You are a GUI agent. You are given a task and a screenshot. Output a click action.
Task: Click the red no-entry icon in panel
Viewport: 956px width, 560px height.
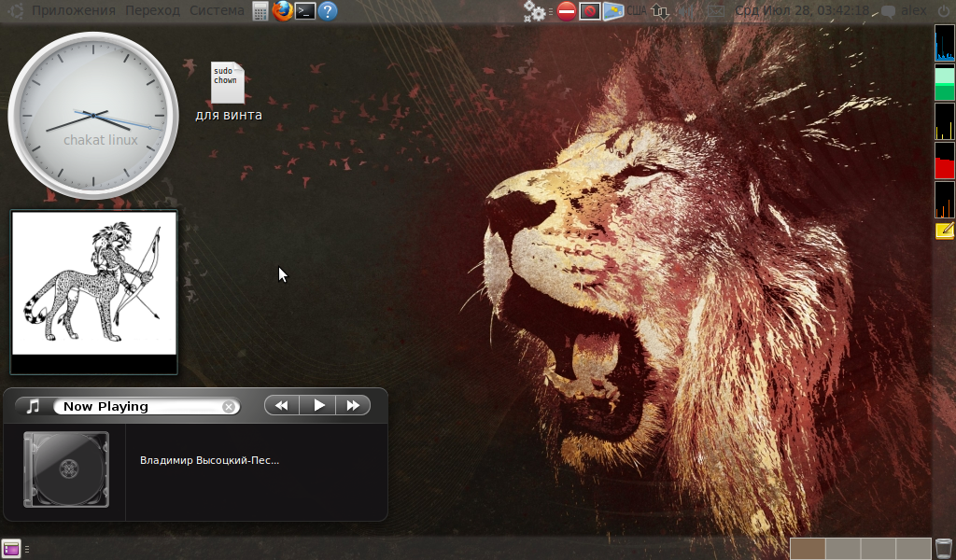[x=566, y=11]
